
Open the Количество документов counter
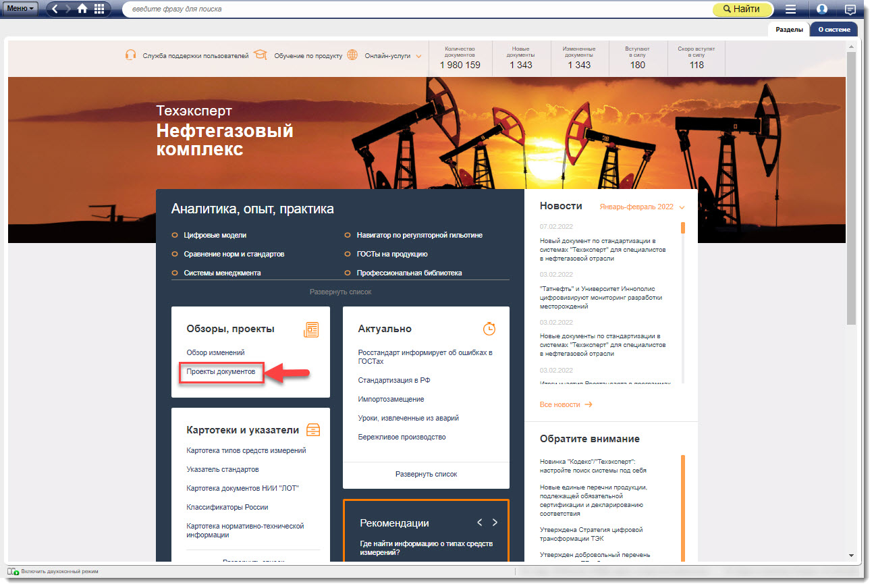click(460, 58)
